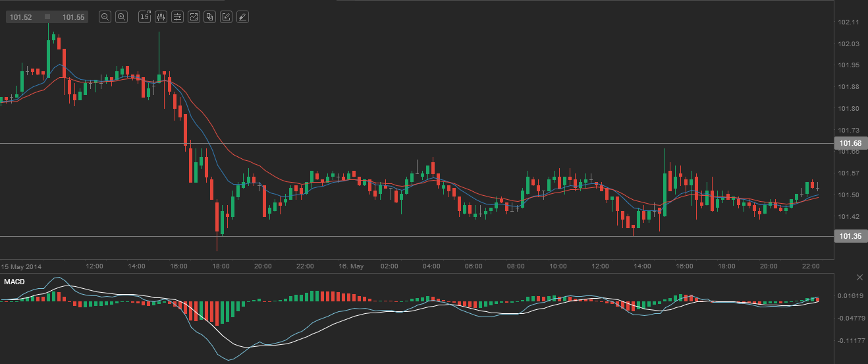Open the indicator settings sliders icon
Image resolution: width=868 pixels, height=364 pixels.
[178, 17]
